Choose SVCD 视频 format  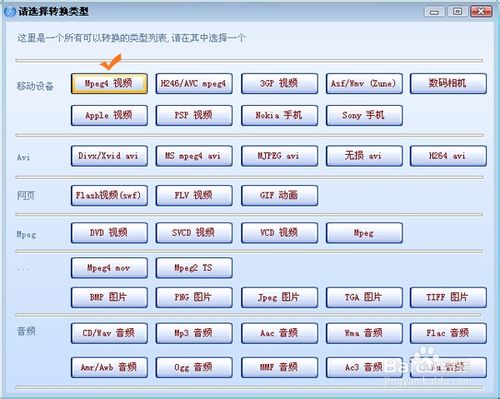click(194, 233)
